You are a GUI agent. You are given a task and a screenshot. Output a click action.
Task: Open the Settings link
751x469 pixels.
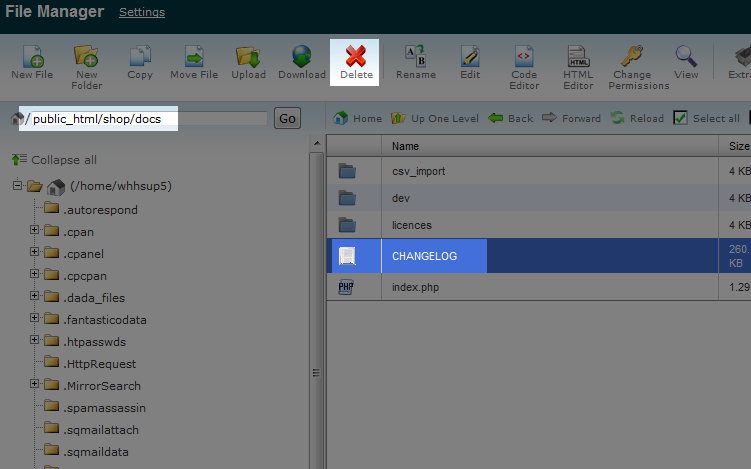click(x=142, y=13)
